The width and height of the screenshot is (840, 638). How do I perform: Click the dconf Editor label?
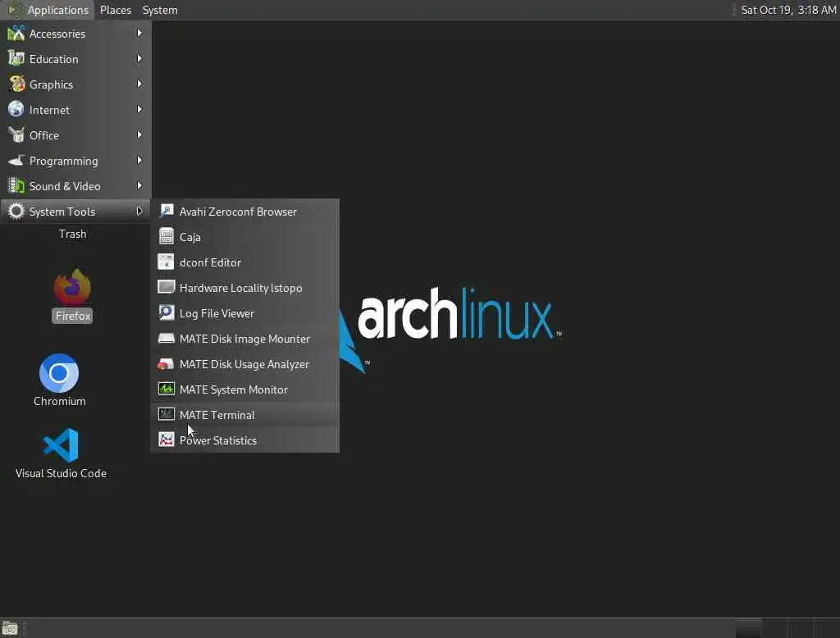coord(210,262)
